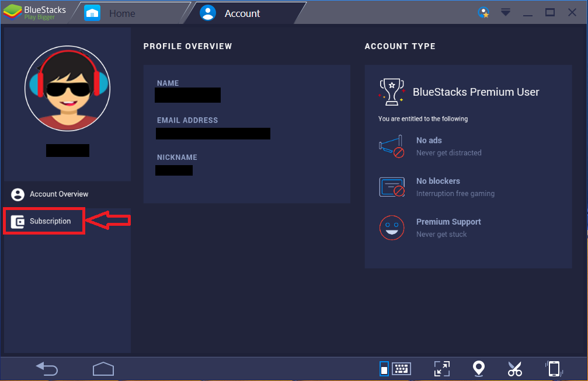Click the 'Never get stuck' text
Screen dimensions: 588x381
pyautogui.click(x=441, y=235)
